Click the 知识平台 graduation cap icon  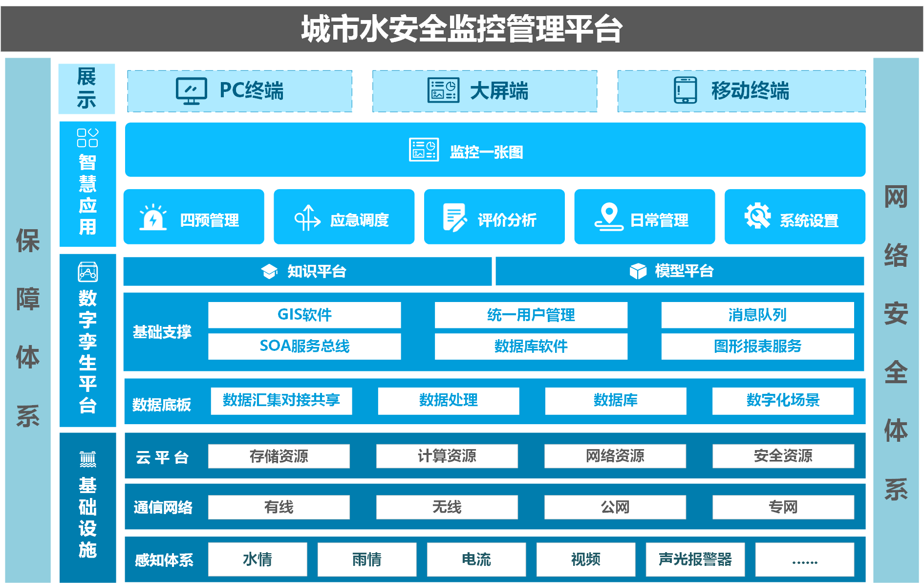pyautogui.click(x=269, y=271)
